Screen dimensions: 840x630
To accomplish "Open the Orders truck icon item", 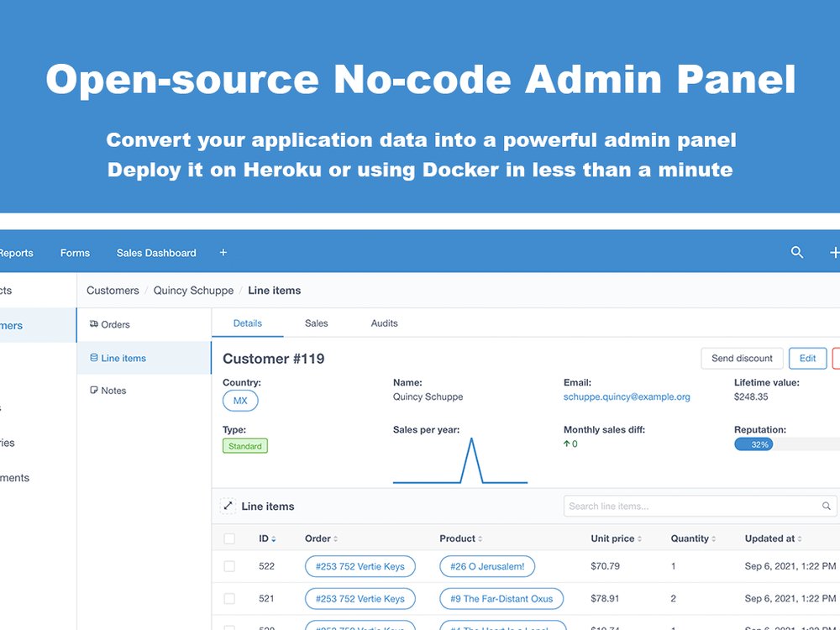I will (94, 324).
